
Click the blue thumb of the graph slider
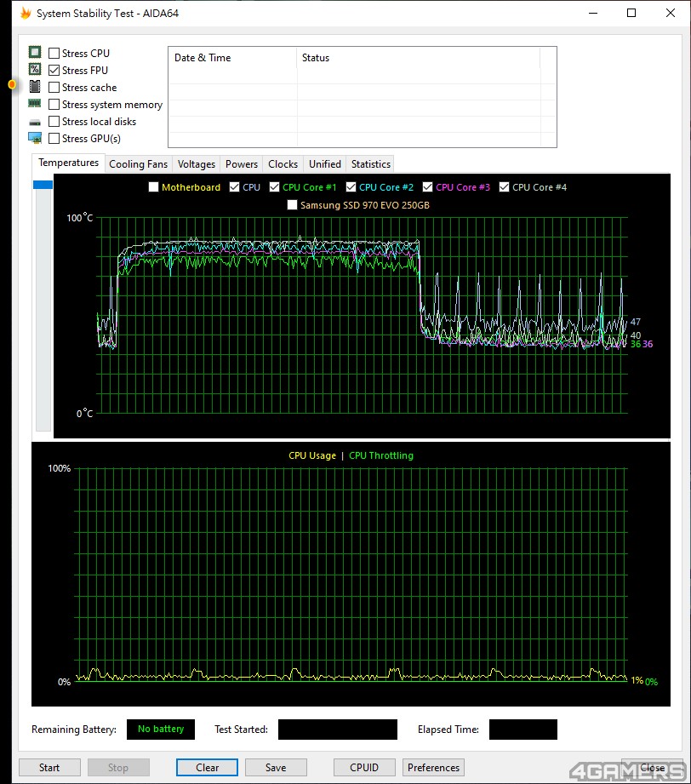tap(43, 185)
